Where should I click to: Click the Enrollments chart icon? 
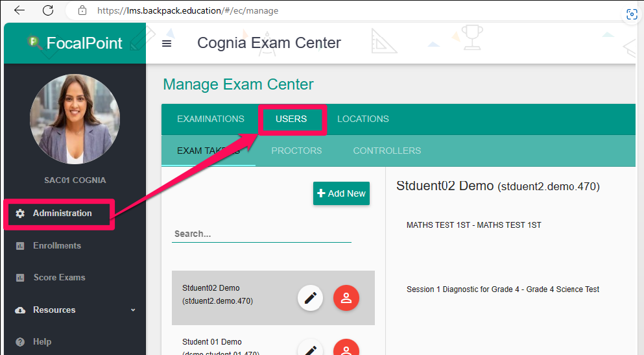coord(20,246)
